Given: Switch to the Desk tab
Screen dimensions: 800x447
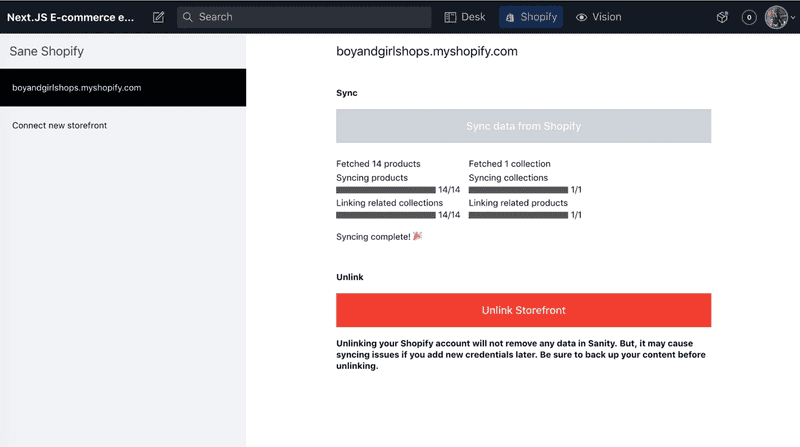Looking at the screenshot, I should coord(465,17).
